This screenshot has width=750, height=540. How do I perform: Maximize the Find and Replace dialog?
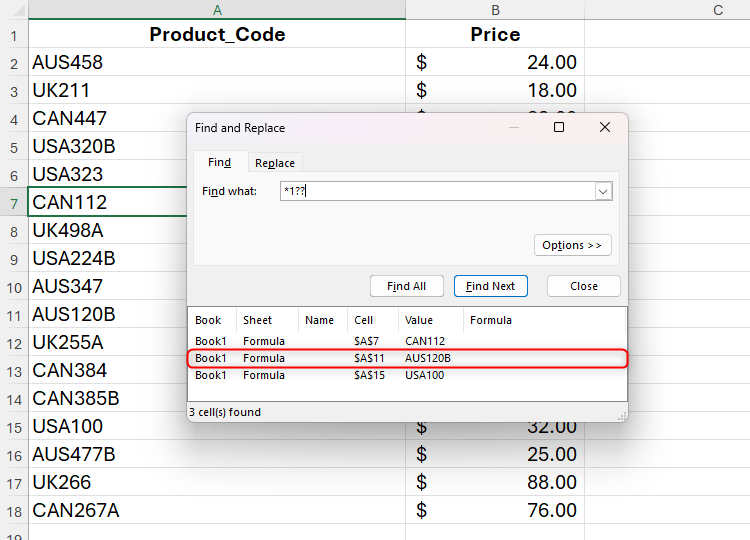(x=559, y=128)
